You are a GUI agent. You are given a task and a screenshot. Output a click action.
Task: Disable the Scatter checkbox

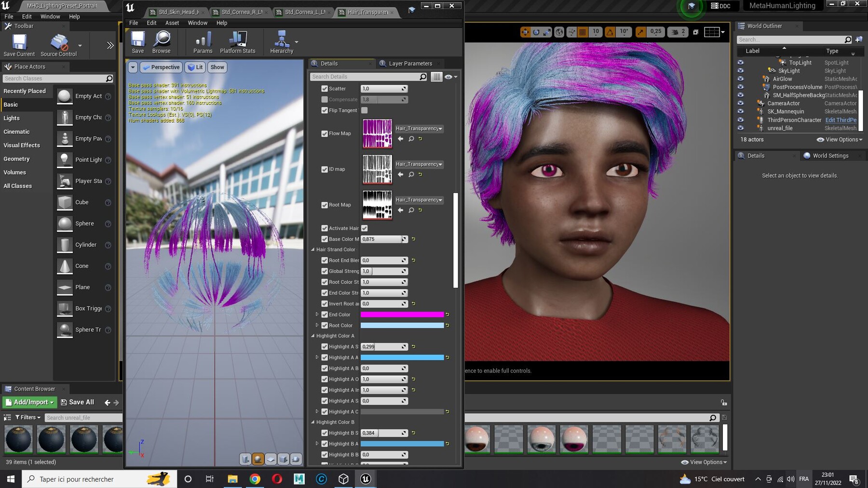[x=325, y=89]
